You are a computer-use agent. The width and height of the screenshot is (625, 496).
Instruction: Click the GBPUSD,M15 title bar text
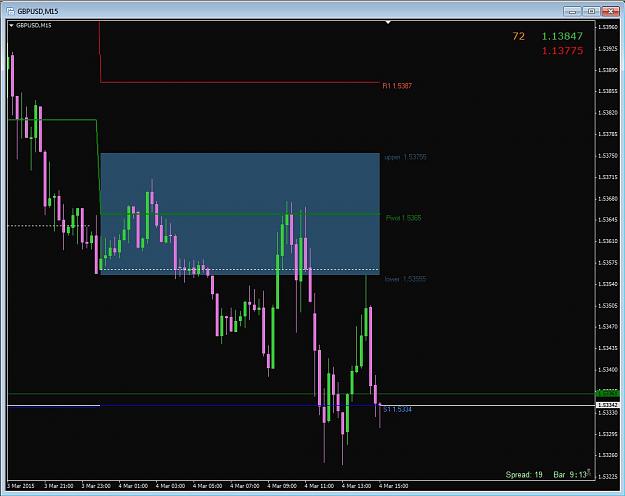pyautogui.click(x=38, y=12)
